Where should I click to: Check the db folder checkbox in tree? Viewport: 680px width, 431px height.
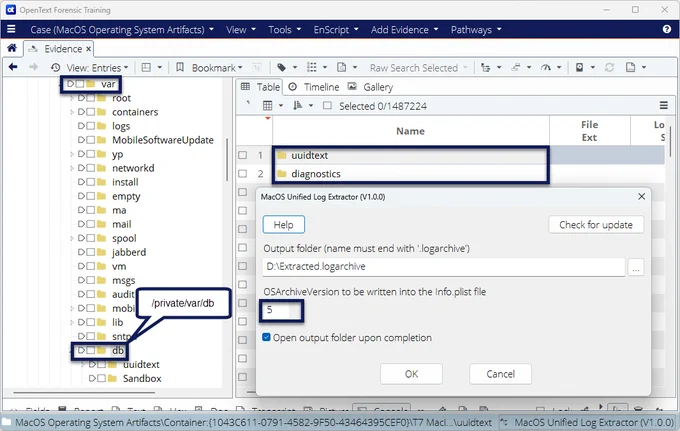(90, 350)
